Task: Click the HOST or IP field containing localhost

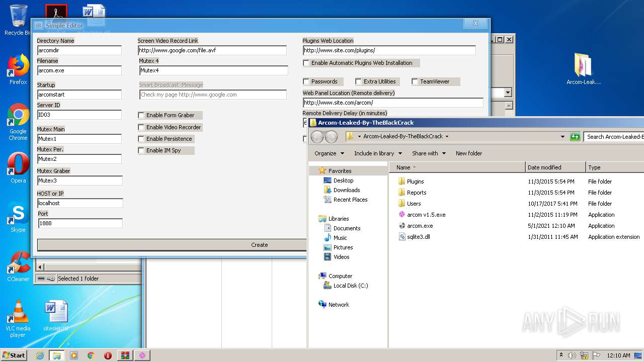Action: pos(80,203)
